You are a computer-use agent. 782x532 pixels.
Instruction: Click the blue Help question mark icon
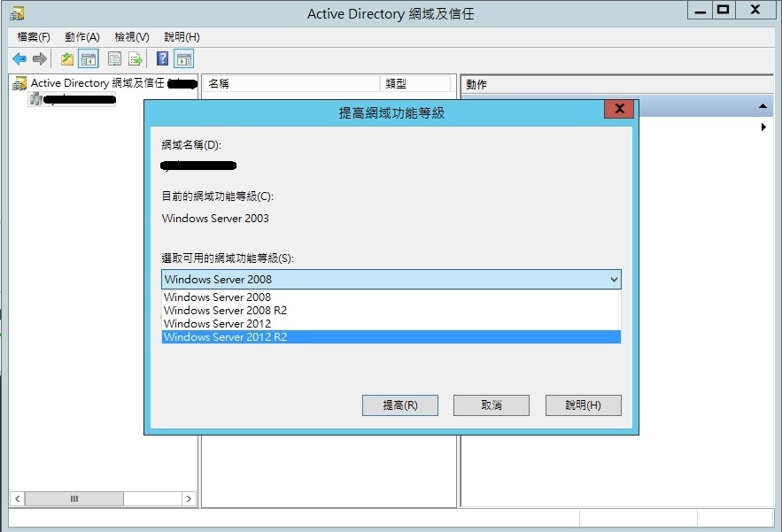(162, 58)
